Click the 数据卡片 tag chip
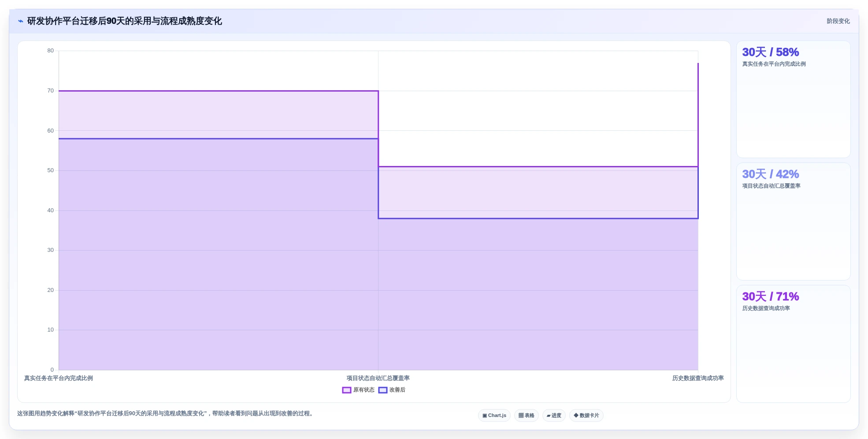 pos(586,416)
